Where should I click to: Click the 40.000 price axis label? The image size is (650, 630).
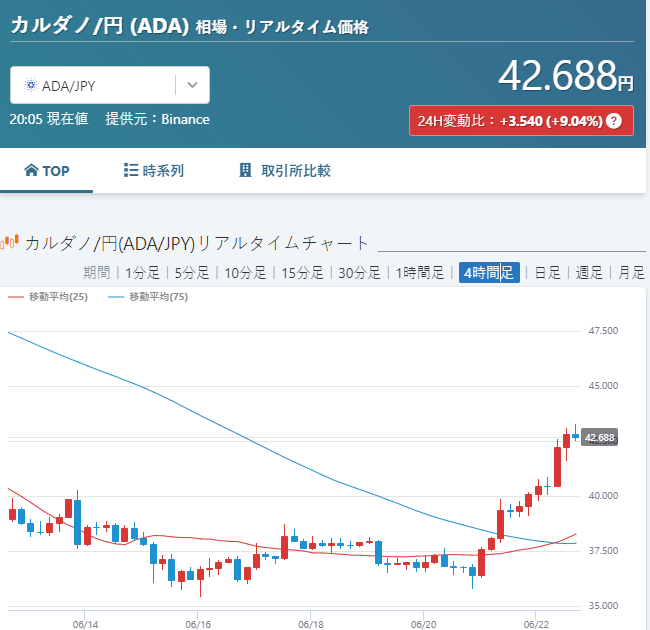coord(603,496)
